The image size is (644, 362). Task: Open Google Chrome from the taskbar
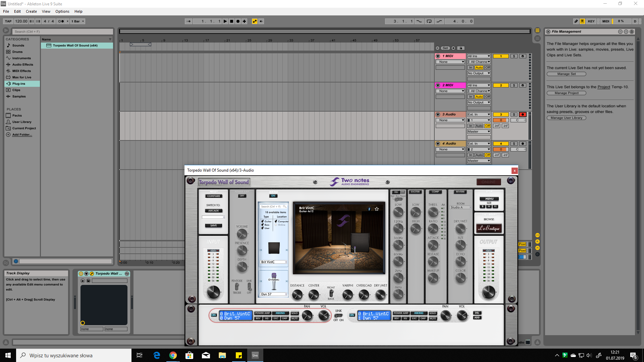pyautogui.click(x=173, y=355)
